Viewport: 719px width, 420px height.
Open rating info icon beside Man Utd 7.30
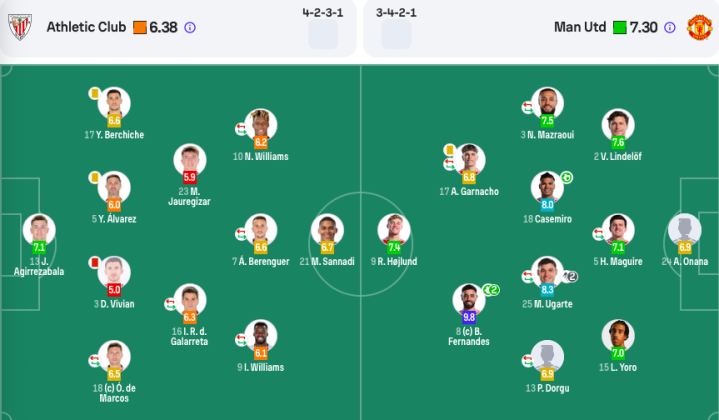click(x=670, y=28)
